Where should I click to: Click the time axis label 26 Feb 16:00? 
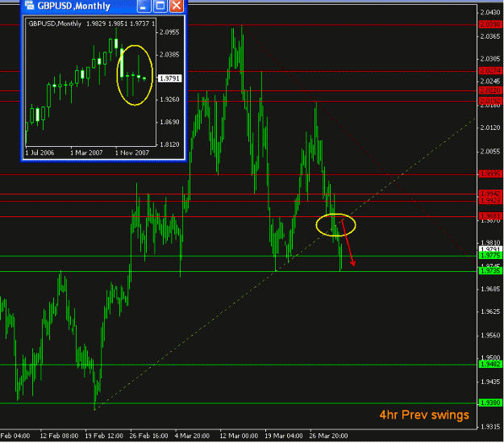[x=149, y=436]
